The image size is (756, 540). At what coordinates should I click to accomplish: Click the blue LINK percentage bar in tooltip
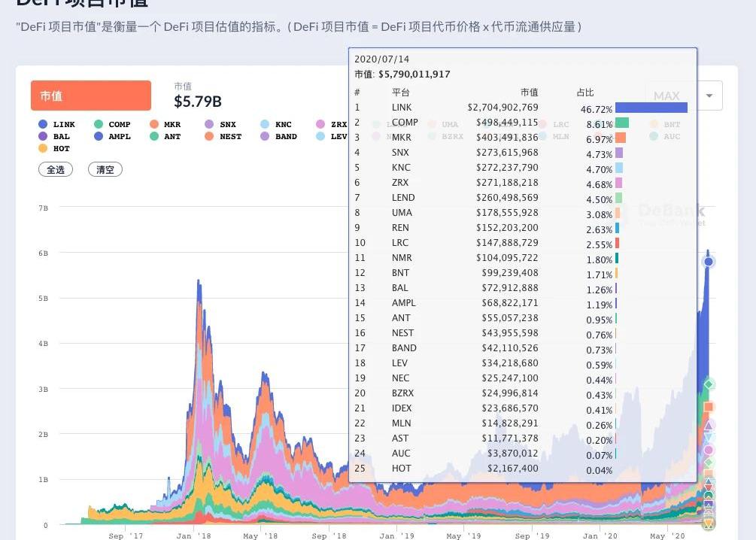pyautogui.click(x=651, y=108)
